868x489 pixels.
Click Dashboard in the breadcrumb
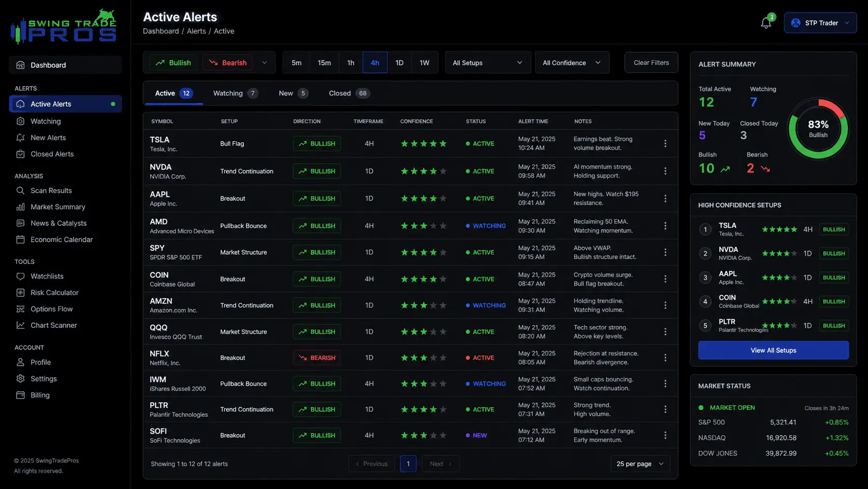coord(161,31)
